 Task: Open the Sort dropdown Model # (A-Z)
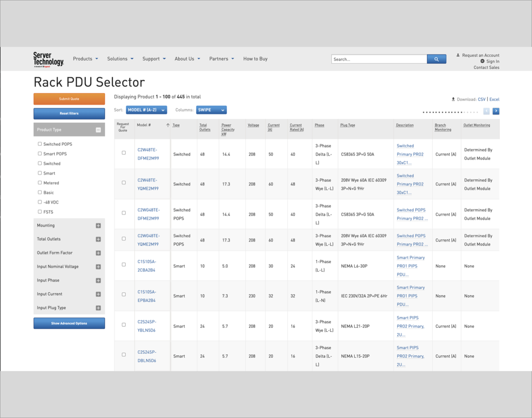click(146, 110)
